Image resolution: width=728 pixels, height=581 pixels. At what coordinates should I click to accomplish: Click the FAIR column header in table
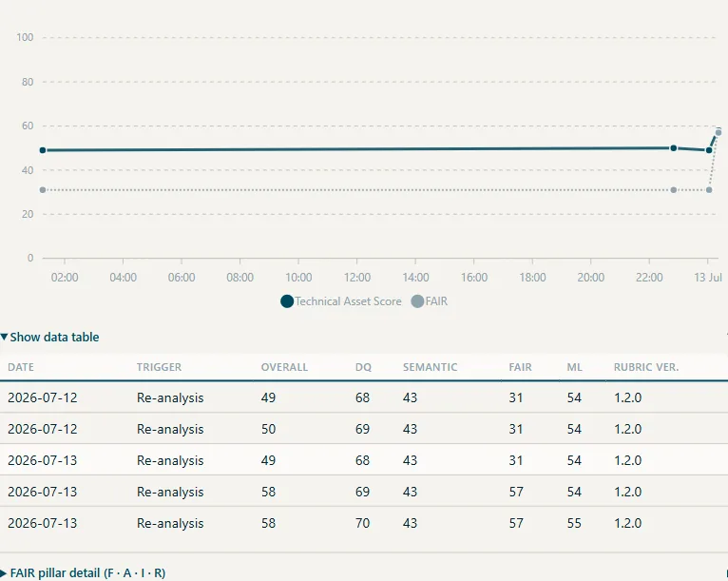click(520, 367)
